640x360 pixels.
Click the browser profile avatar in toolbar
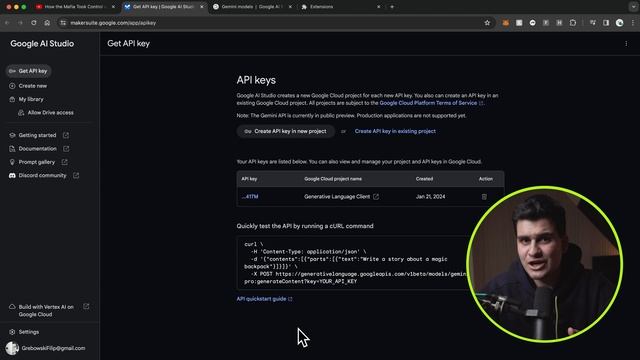pyautogui.click(x=620, y=23)
